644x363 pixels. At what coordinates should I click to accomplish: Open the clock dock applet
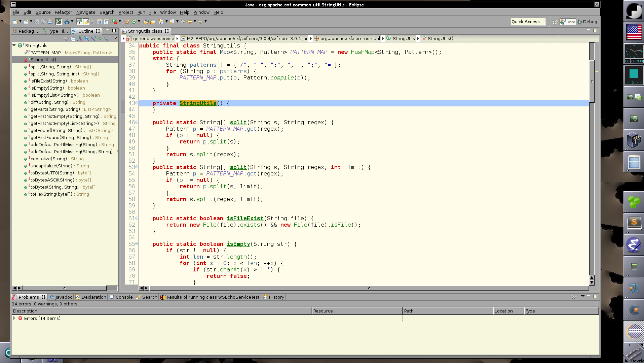(x=634, y=53)
